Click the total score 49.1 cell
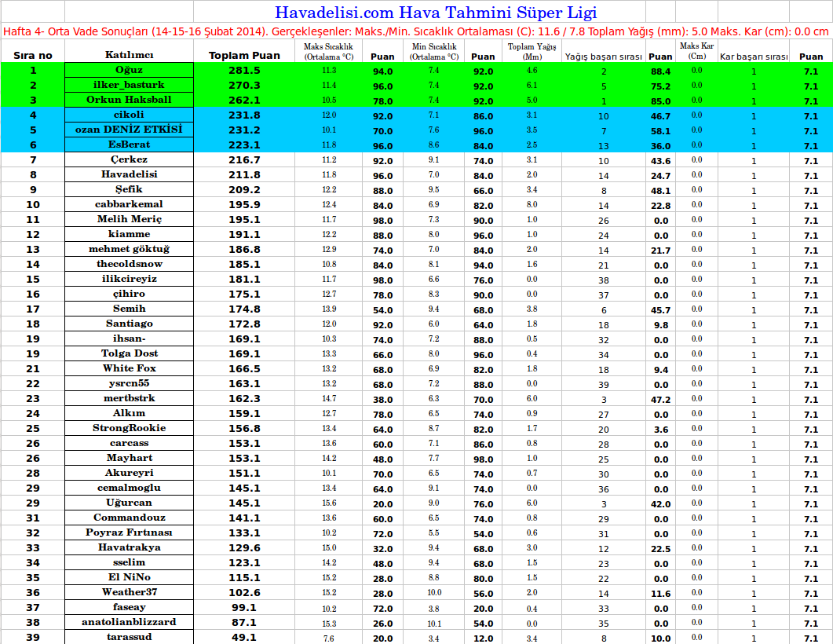The height and width of the screenshot is (644, 833). [244, 638]
